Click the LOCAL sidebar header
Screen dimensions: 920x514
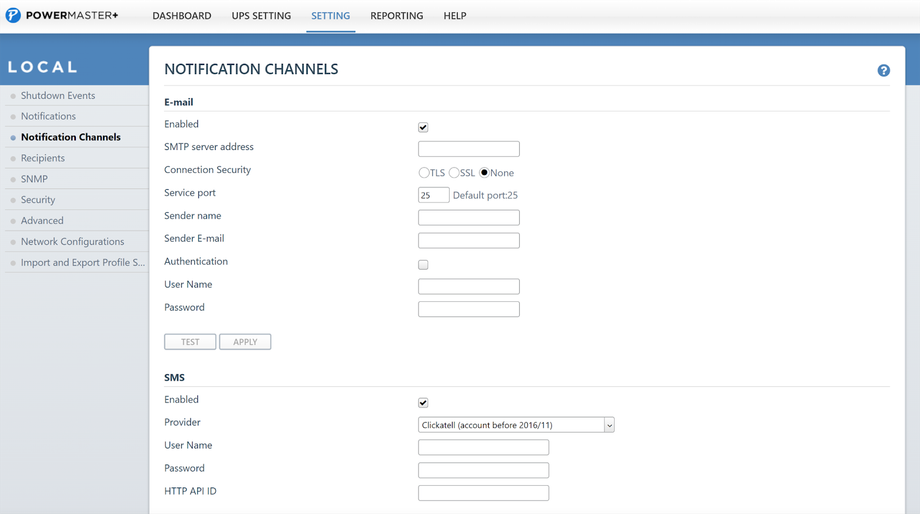(x=43, y=67)
